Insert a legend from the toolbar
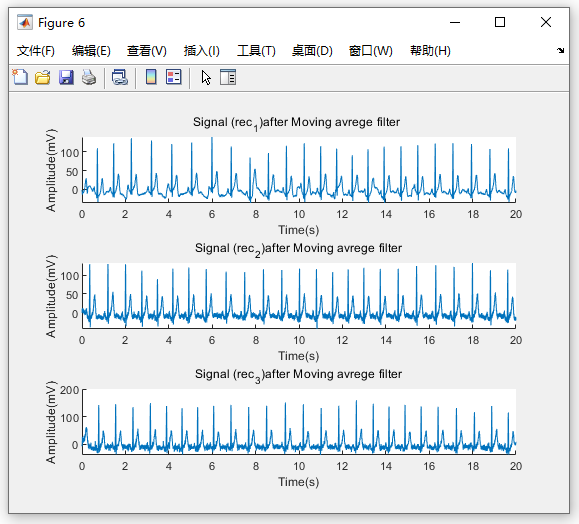 coord(174,77)
